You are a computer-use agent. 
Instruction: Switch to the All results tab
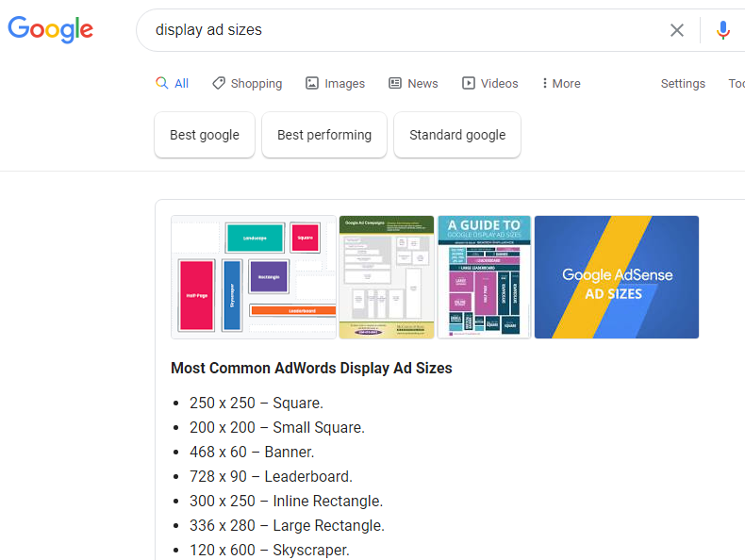click(181, 83)
